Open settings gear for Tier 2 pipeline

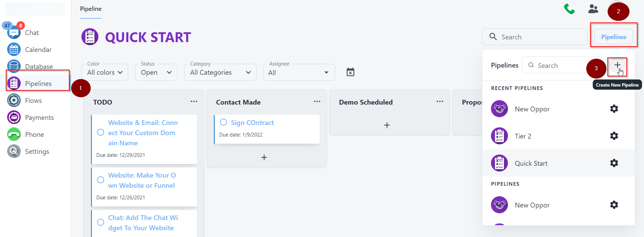tap(614, 136)
